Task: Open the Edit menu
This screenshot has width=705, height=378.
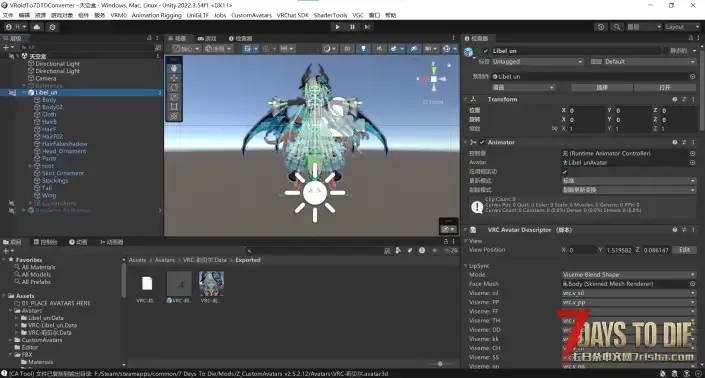Action: pyautogui.click(x=24, y=15)
